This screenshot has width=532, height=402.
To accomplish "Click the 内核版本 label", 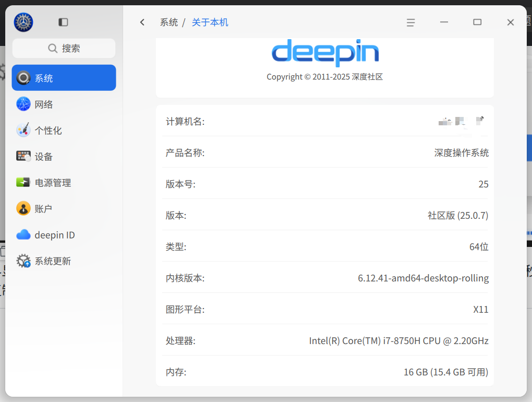I will [x=185, y=278].
